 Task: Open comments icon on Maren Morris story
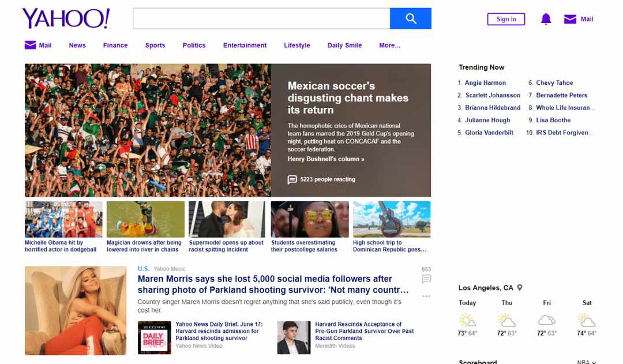[x=426, y=279]
